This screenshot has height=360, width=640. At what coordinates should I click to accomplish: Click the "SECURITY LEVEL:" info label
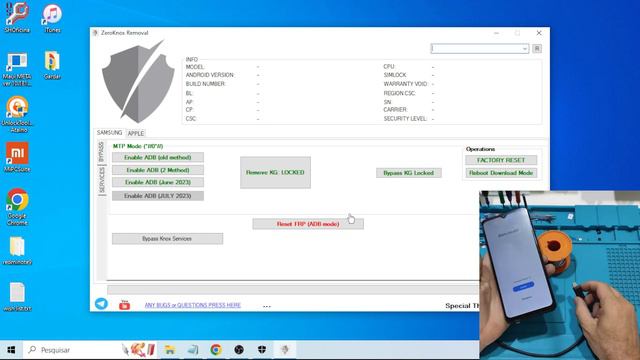(405, 118)
